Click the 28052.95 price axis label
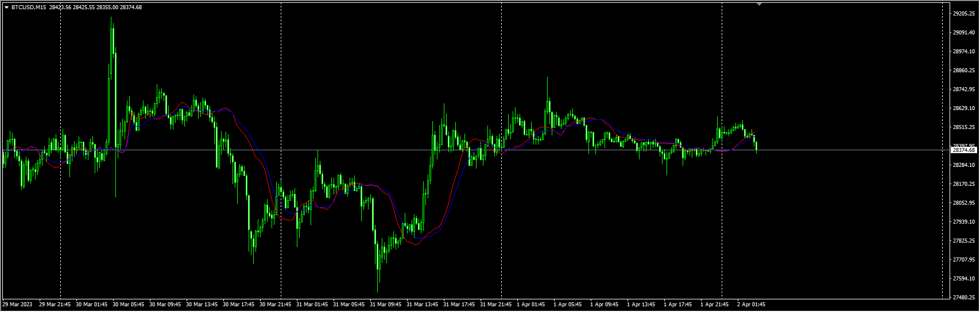This screenshot has height=312, width=980. pos(964,203)
